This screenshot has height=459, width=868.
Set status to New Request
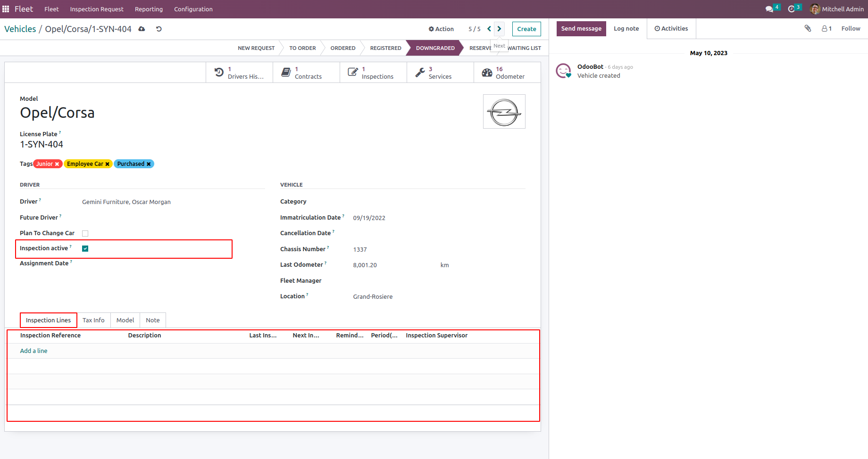point(256,48)
